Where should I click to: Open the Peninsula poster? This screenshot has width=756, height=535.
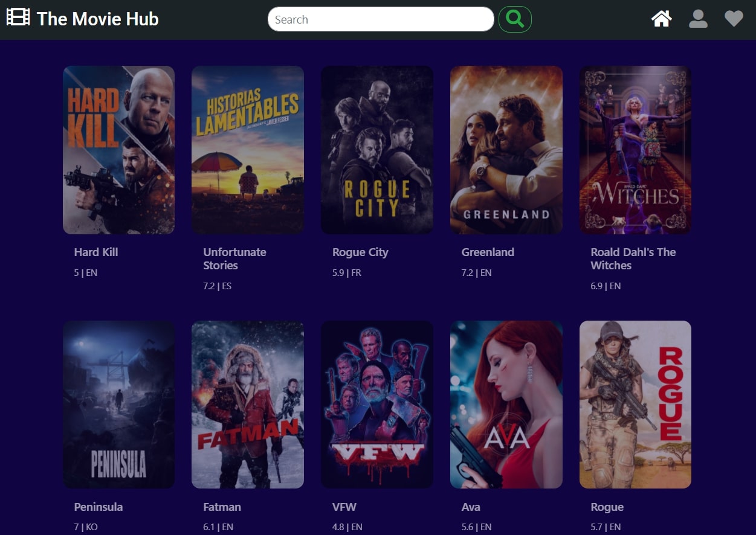(x=119, y=405)
